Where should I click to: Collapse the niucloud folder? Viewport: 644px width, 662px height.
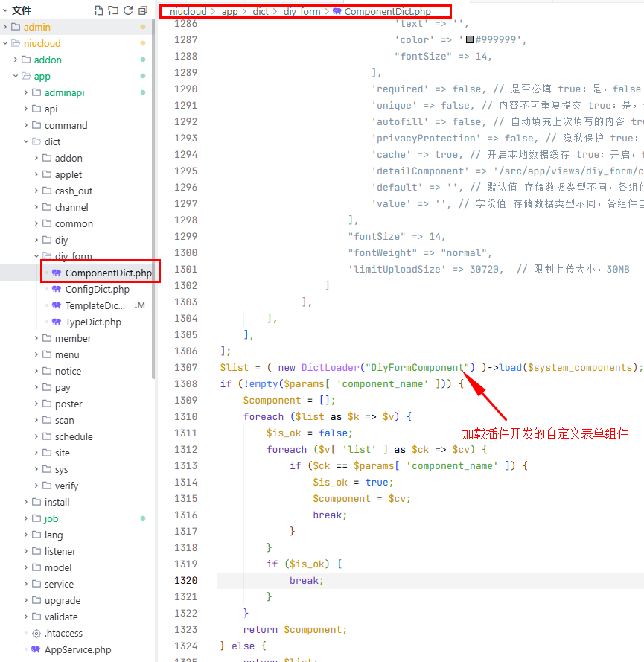[x=6, y=44]
